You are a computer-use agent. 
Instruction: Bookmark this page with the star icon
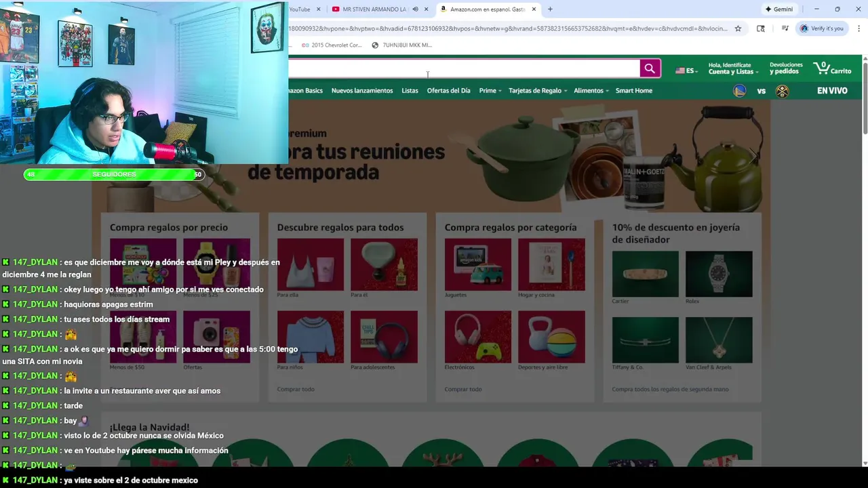(738, 28)
